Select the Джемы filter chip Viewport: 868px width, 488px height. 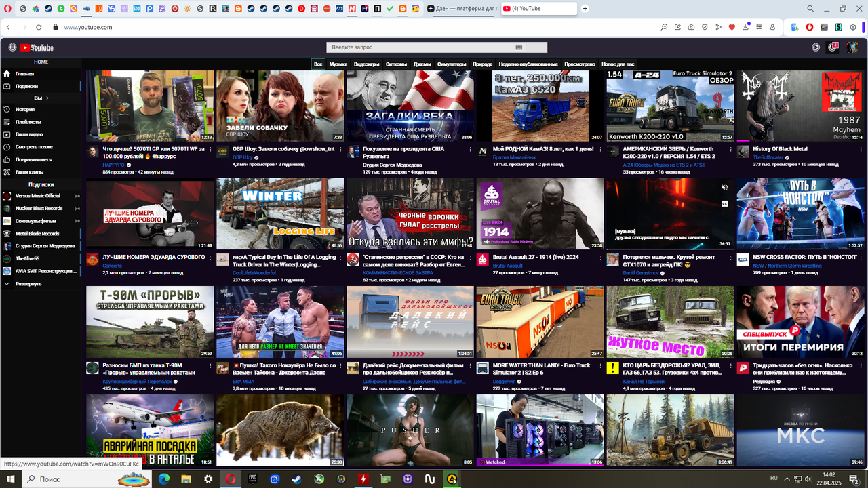(x=422, y=64)
